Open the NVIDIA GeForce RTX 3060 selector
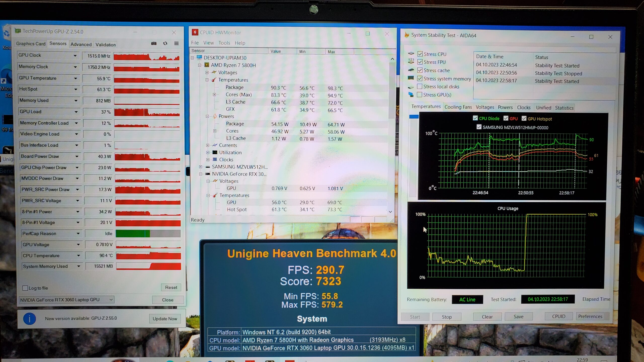The width and height of the screenshot is (644, 362). 67,300
